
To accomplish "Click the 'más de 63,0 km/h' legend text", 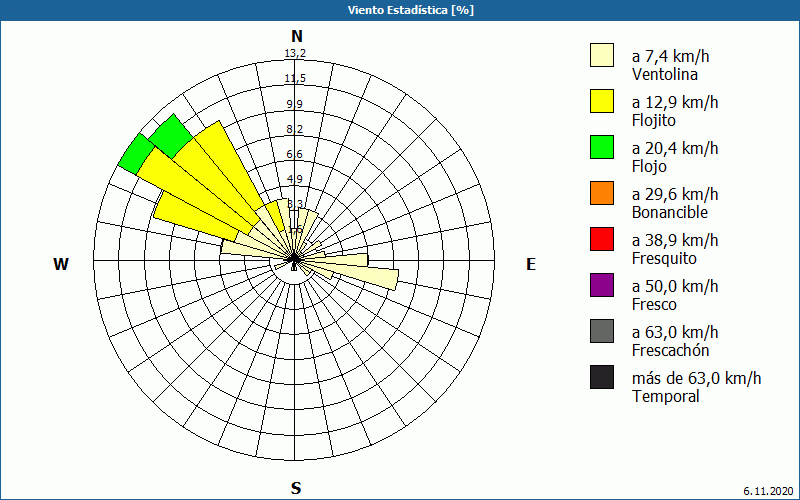I will pos(696,378).
